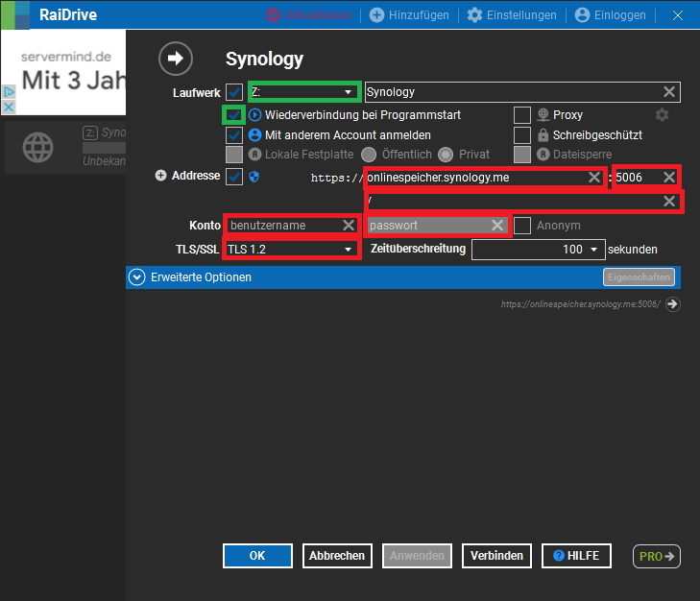700x601 pixels.
Task: Clear the onlinespeicher.synology.me host field
Action: point(594,178)
